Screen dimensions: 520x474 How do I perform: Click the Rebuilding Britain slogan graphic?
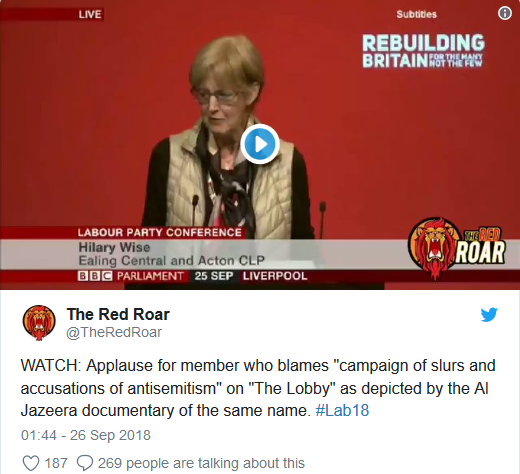pyautogui.click(x=423, y=51)
